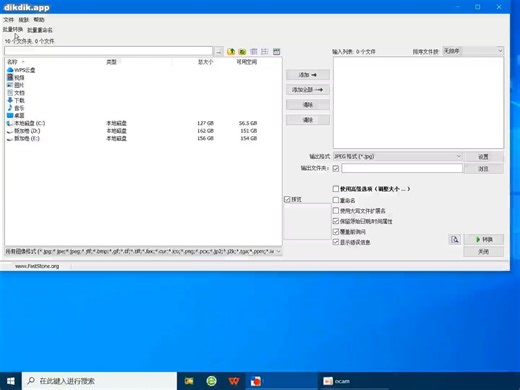Select the 图片 folder icon
The image size is (520, 390).
[10, 85]
